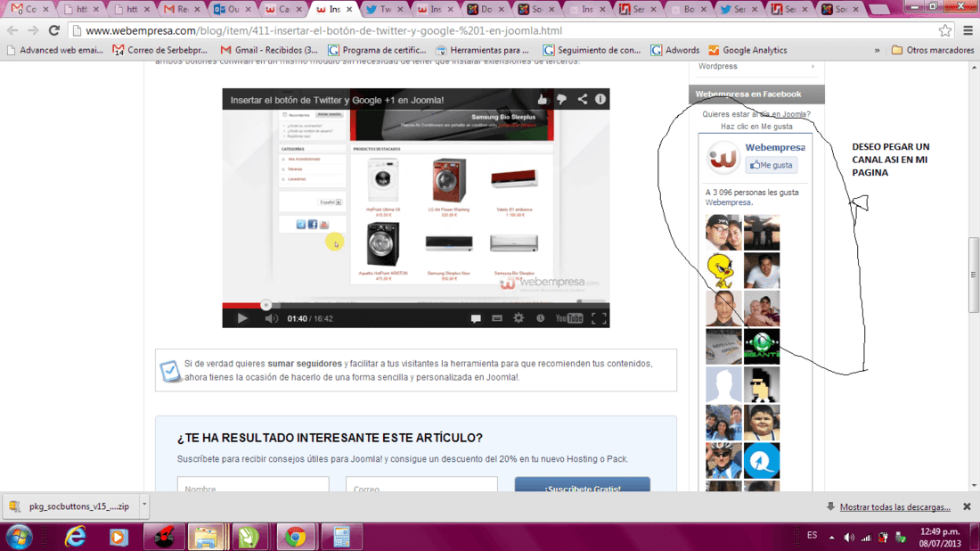The width and height of the screenshot is (980, 551).
Task: Open Advanced web emai... bookmark
Action: 55,50
